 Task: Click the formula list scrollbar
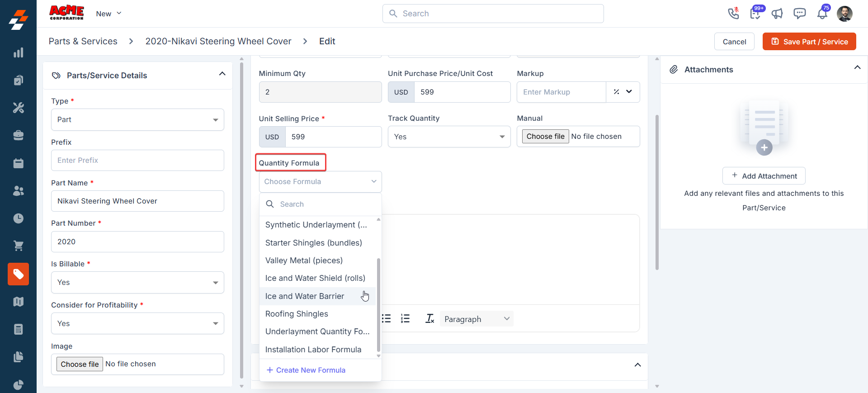(378, 305)
